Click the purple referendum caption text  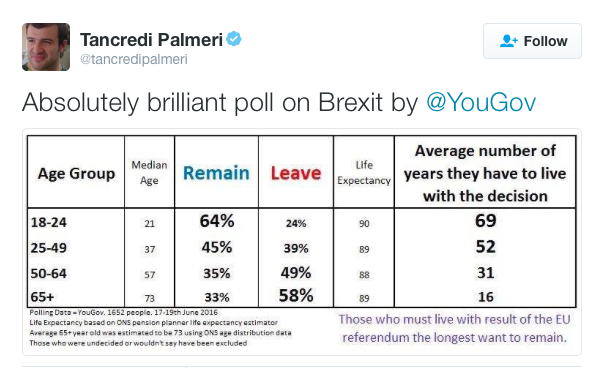click(455, 328)
